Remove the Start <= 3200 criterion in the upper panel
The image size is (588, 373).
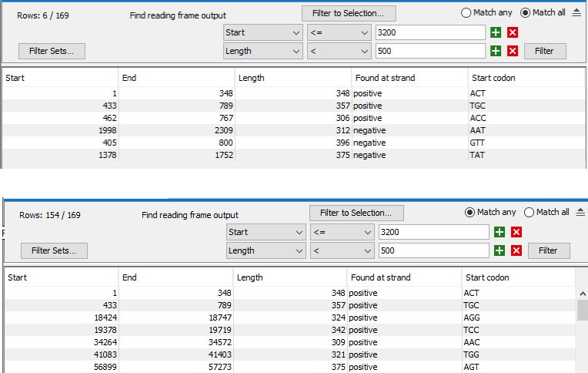513,32
